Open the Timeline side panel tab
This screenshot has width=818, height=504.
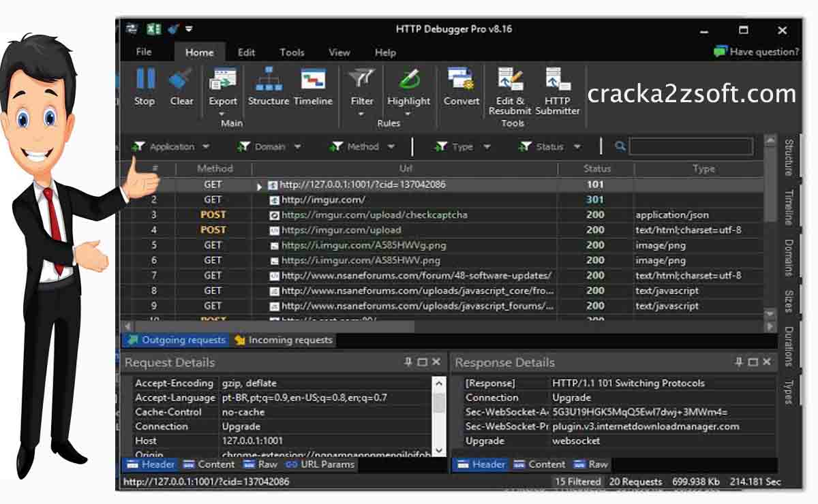pos(788,208)
